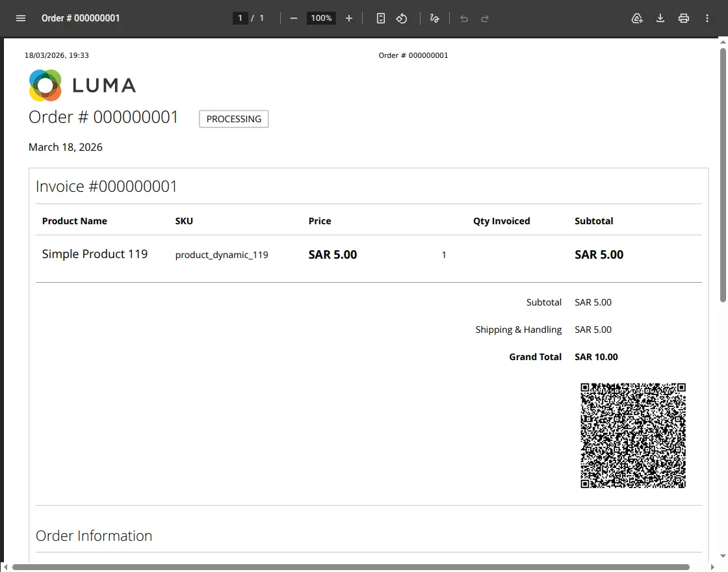This screenshot has height=572, width=728.
Task: Click the page number input field
Action: click(x=240, y=18)
